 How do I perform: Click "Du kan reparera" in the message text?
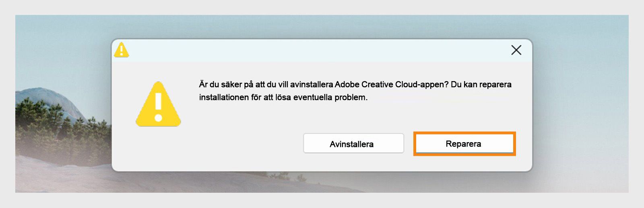click(x=481, y=85)
